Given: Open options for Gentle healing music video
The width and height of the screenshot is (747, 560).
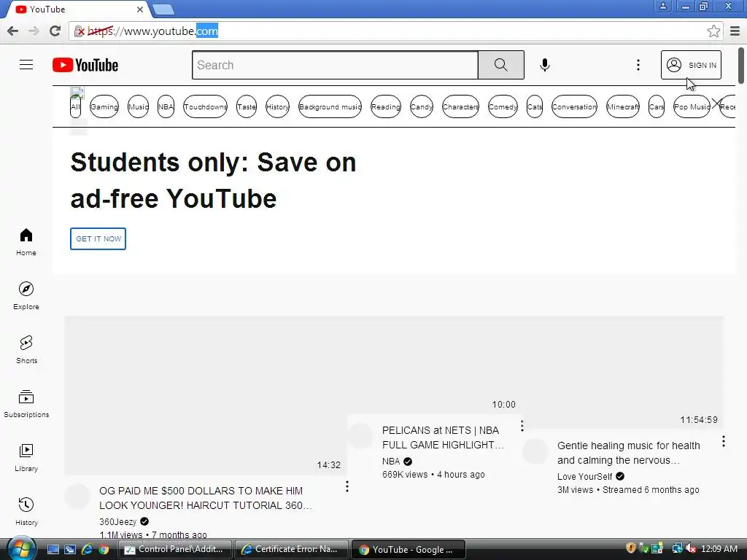Looking at the screenshot, I should 723,441.
